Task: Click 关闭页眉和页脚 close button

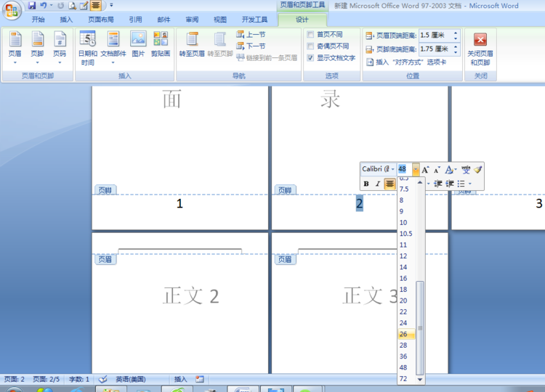Action: (480, 49)
